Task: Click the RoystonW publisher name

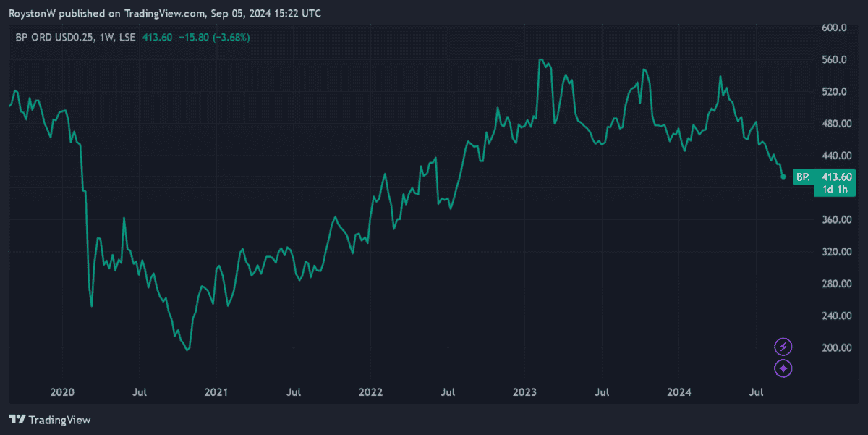Action: tap(30, 14)
